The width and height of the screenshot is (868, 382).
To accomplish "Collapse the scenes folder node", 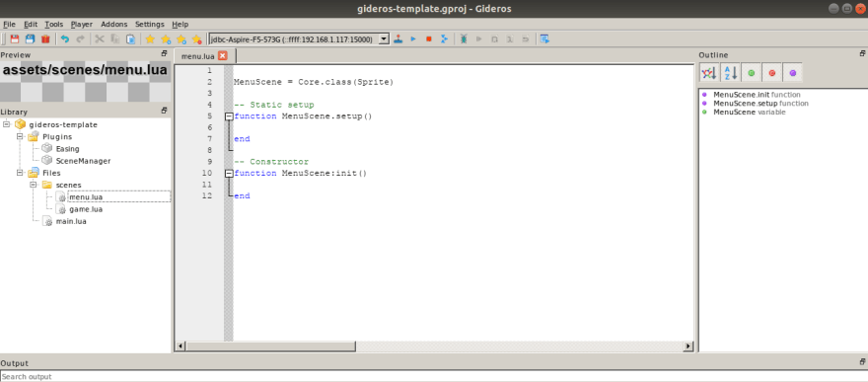I will 34,185.
